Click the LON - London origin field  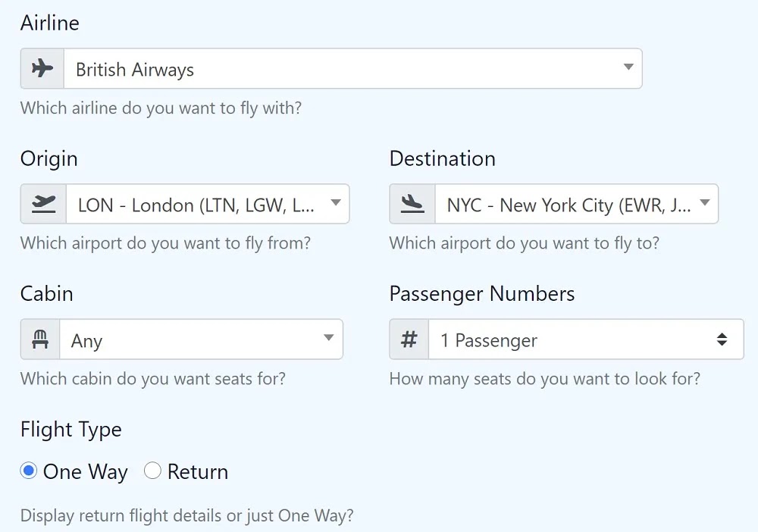point(208,204)
